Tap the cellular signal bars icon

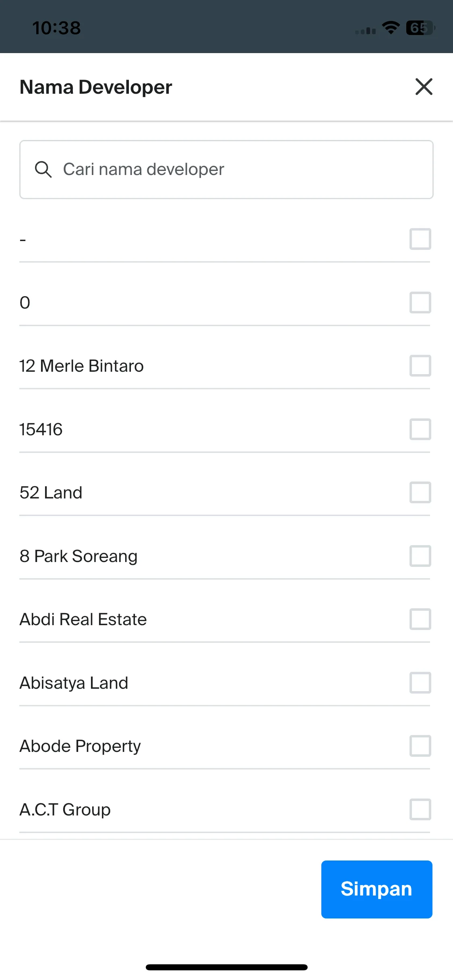(x=365, y=31)
